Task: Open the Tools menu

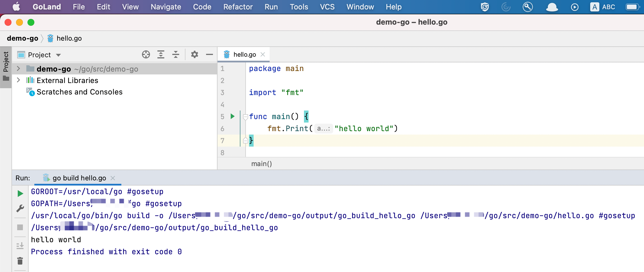Action: pos(299,7)
